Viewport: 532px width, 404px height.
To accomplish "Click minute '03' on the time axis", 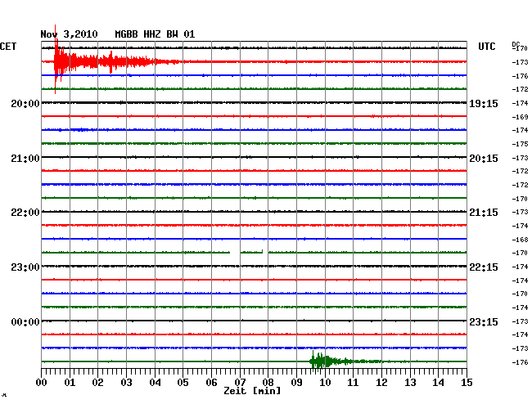I will [126, 382].
